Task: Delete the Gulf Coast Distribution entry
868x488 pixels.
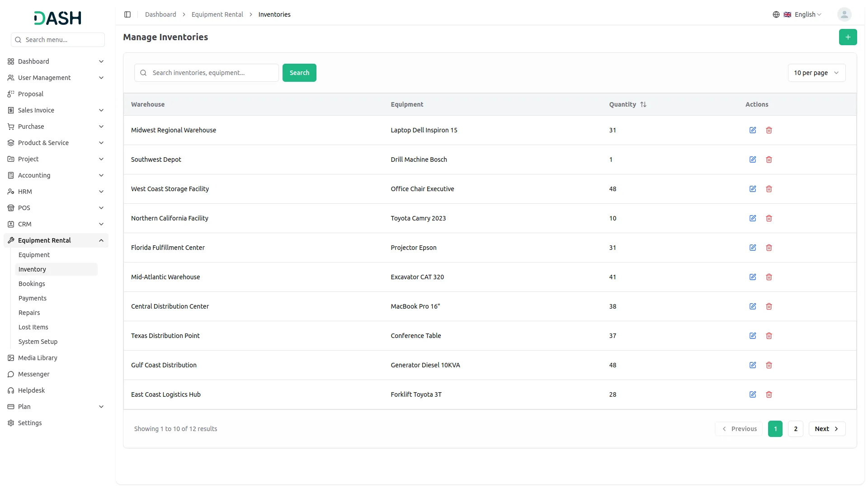Action: click(x=769, y=365)
